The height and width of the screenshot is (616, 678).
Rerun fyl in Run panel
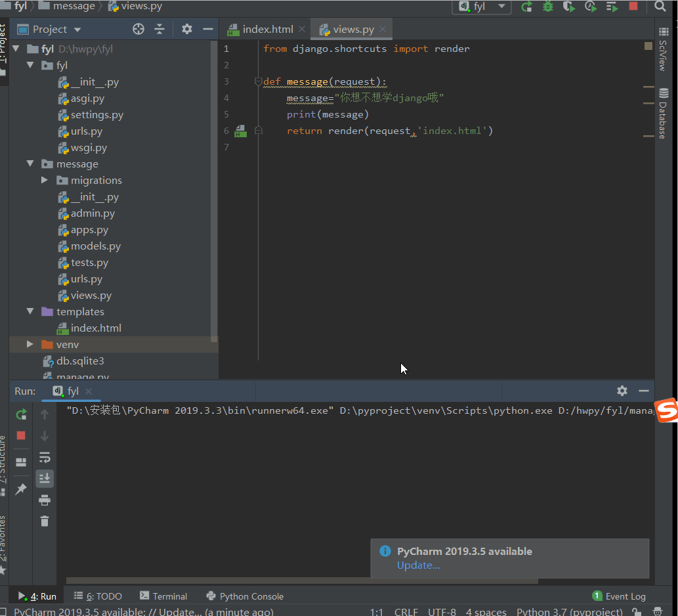[x=21, y=414]
